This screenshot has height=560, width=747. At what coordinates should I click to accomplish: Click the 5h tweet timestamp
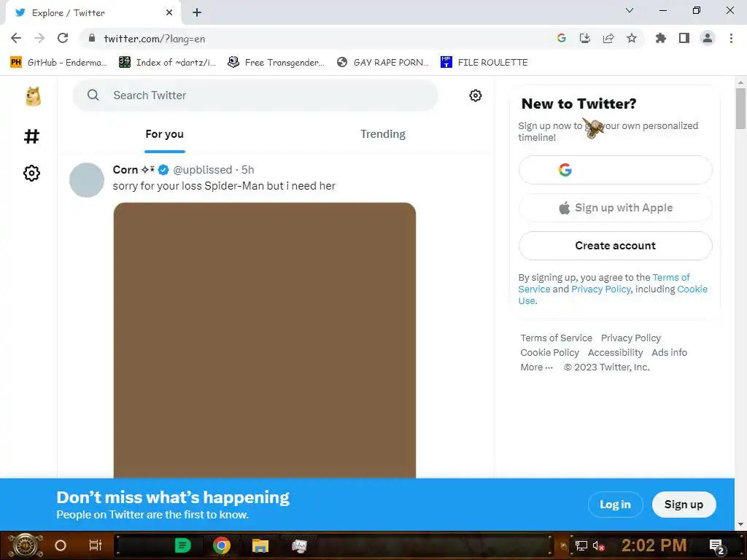[x=248, y=169]
